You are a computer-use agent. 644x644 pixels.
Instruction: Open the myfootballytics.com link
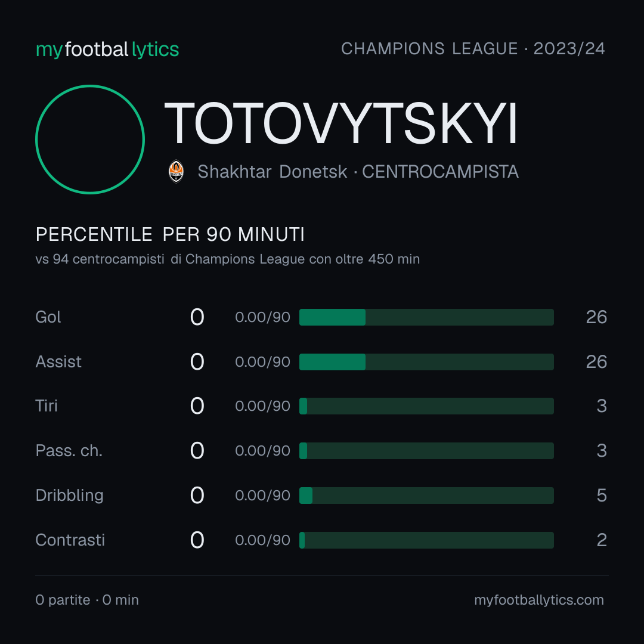tap(539, 600)
